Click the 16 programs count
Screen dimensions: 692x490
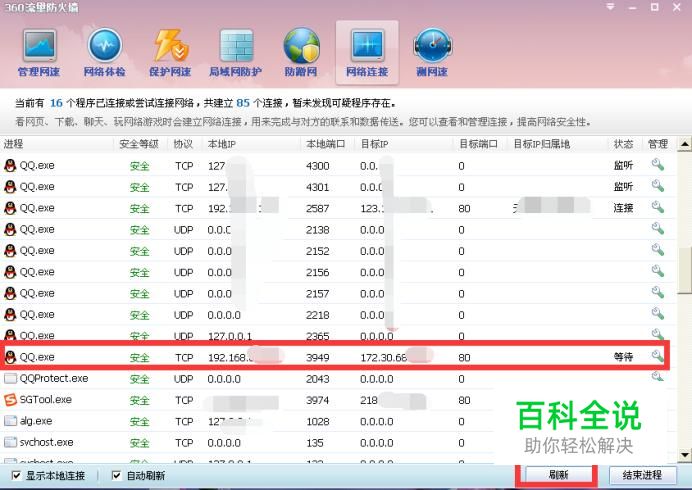point(56,103)
